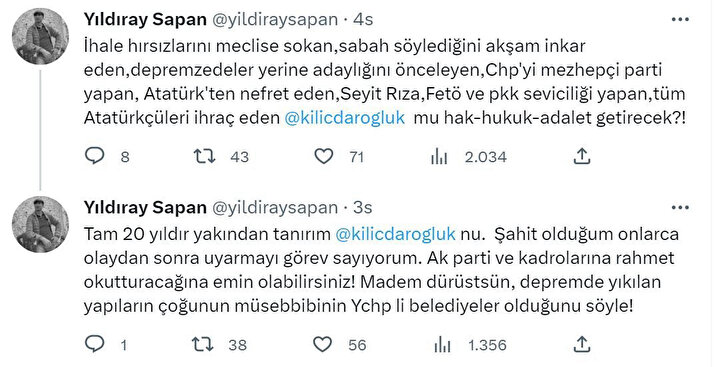This screenshot has height=367, width=717.
Task: Retweet the second tweet with 38 retweets
Action: point(203,344)
